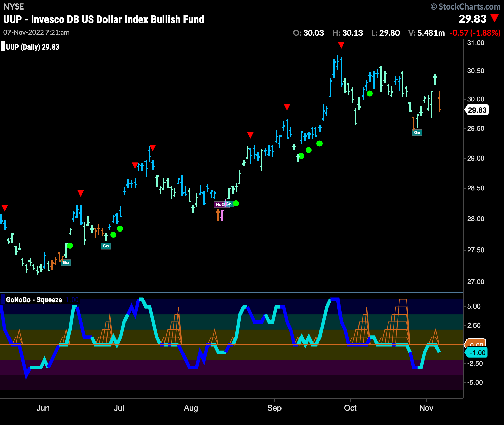Click the 2.50 oscillator axis label
The width and height of the screenshot is (504, 425).
click(x=474, y=325)
